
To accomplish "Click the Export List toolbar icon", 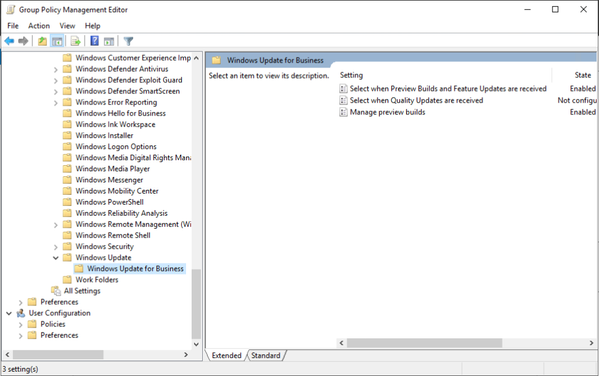I will click(76, 41).
